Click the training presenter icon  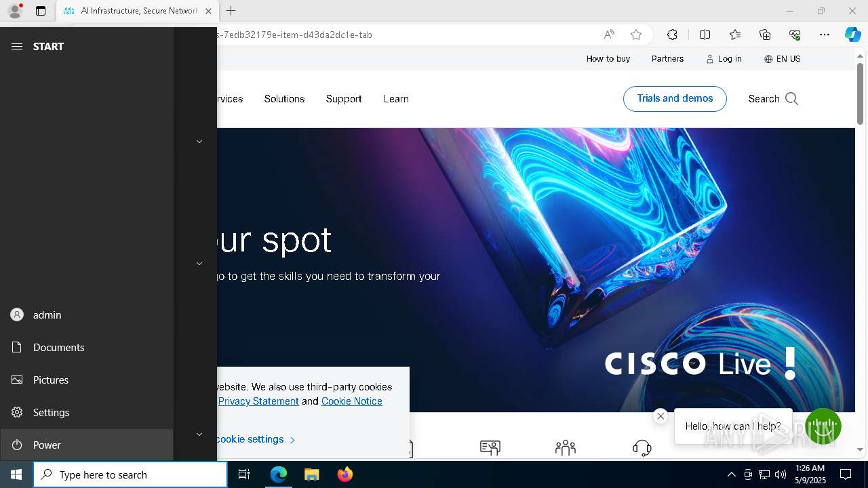pyautogui.click(x=490, y=447)
